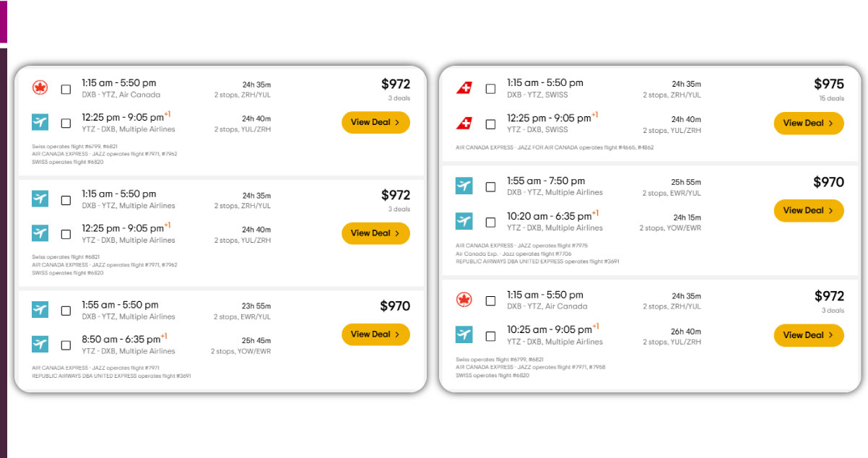This screenshot has width=868, height=458.
Task: Open the 15 deals link under the $975 price
Action: (830, 98)
